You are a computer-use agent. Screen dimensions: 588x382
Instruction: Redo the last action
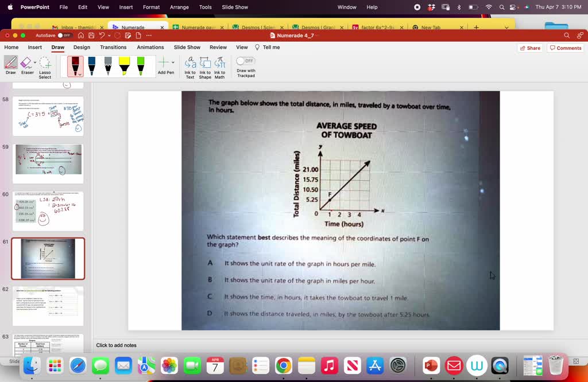(117, 35)
